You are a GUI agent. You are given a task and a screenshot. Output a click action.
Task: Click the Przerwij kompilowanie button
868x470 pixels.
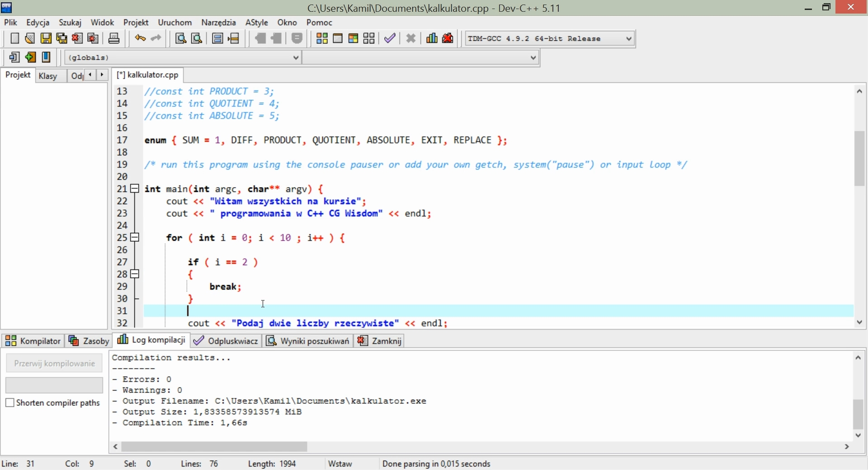point(54,363)
